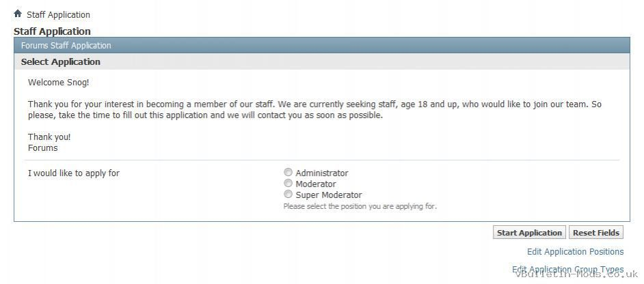Open the Edit Application Positions link
Image resolution: width=644 pixels, height=284 pixels.
tap(576, 252)
